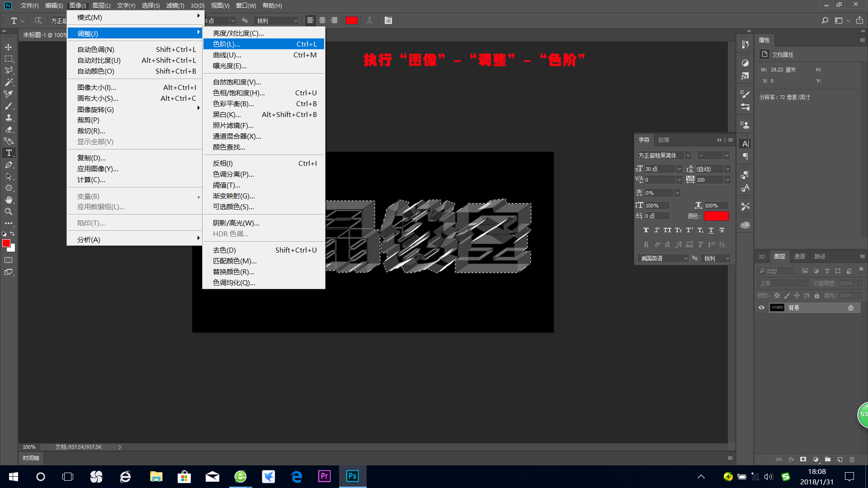Open the 滤镜 menu
The image size is (868, 488).
[x=175, y=5]
